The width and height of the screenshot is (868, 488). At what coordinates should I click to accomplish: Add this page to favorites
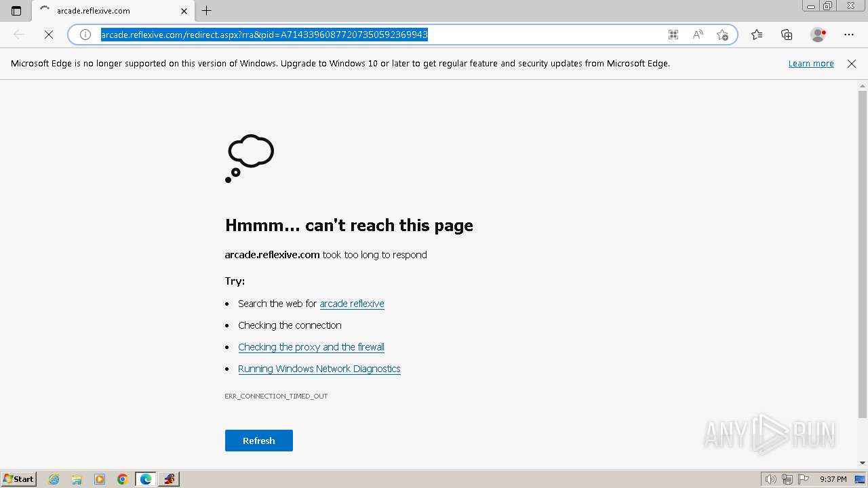pos(723,35)
